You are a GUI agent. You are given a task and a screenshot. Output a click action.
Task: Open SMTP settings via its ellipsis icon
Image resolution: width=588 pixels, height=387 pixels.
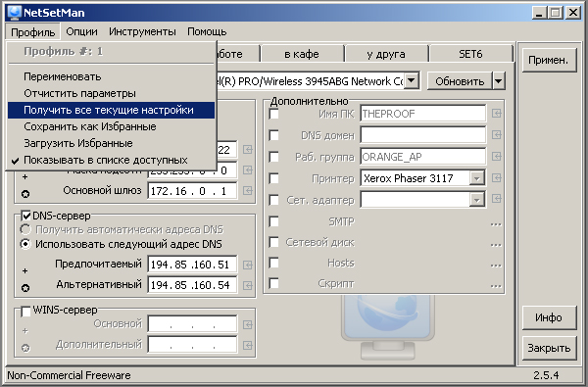496,224
